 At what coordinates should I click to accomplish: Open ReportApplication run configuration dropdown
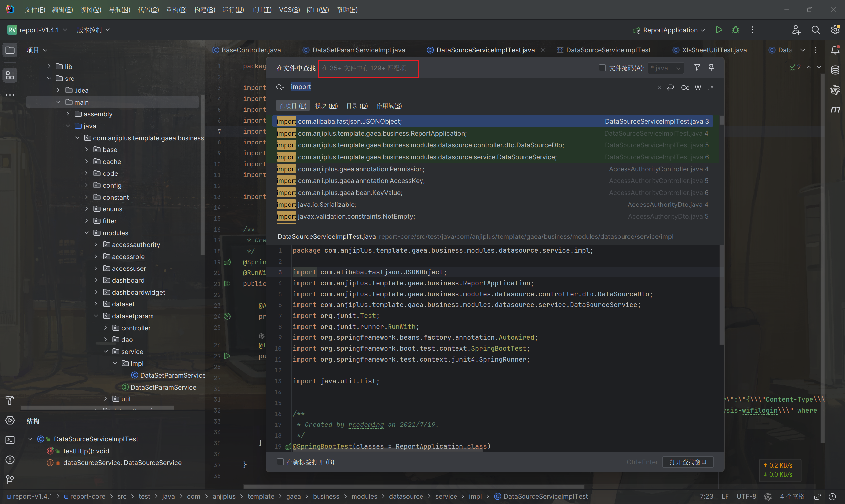[x=669, y=30]
